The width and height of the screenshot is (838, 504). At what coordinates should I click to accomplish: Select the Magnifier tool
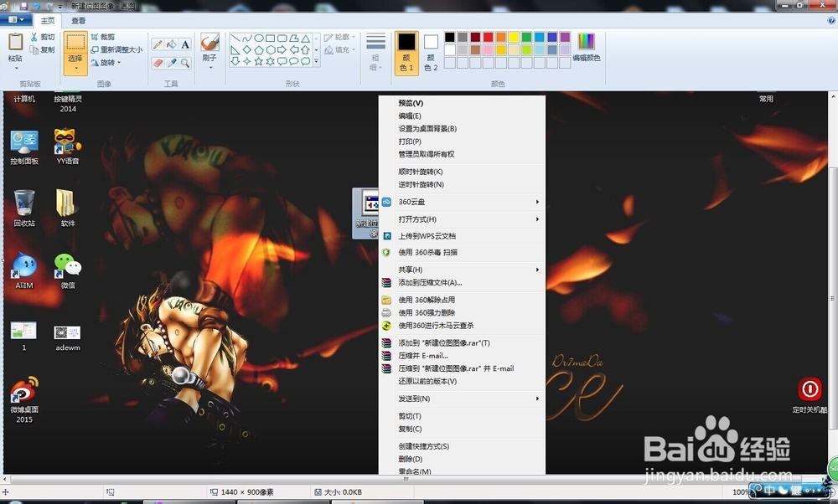tap(185, 63)
